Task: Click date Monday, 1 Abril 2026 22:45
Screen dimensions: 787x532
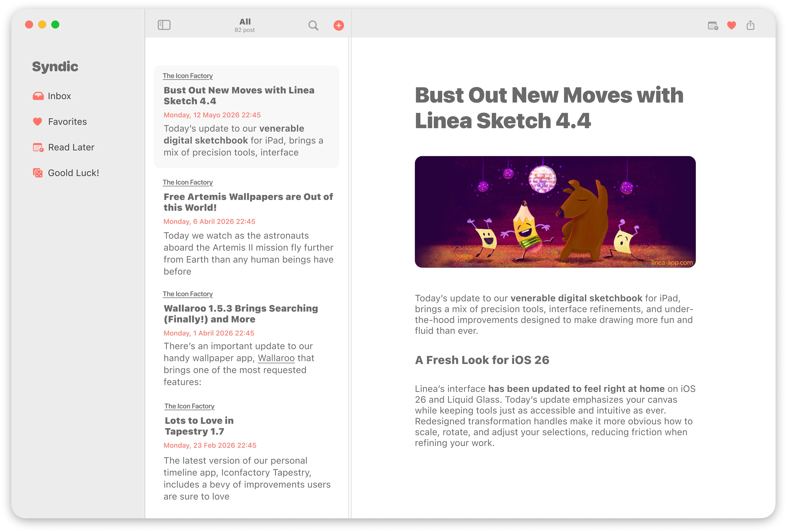Action: pyautogui.click(x=209, y=333)
